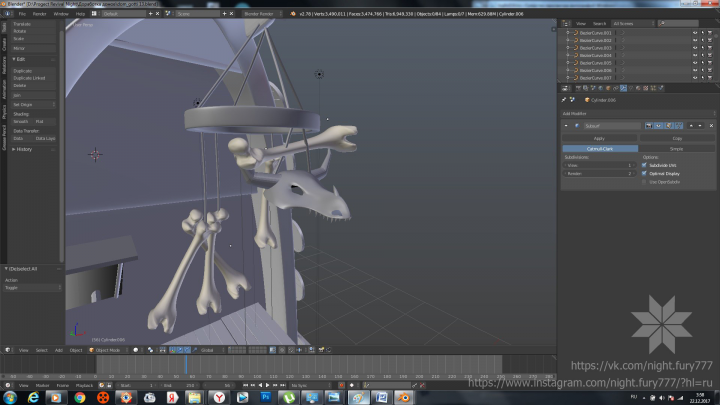Click the Mirror tool button
This screenshot has height=405, width=720.
33,48
